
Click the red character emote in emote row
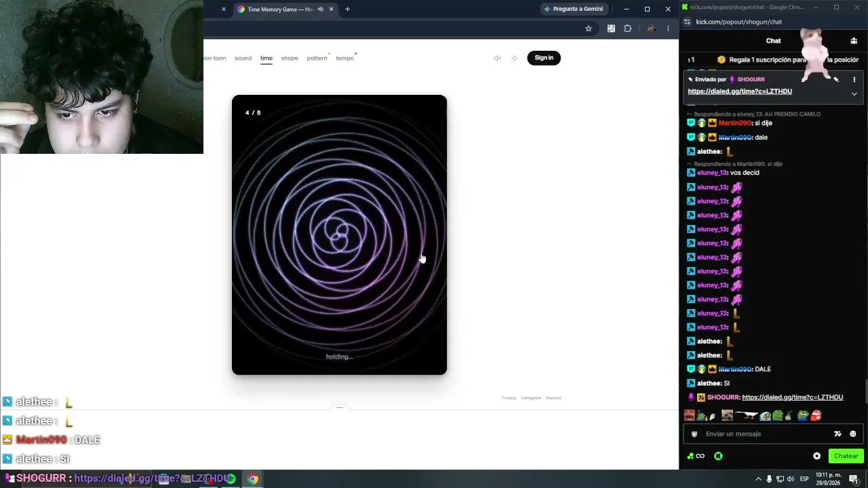coord(816,415)
